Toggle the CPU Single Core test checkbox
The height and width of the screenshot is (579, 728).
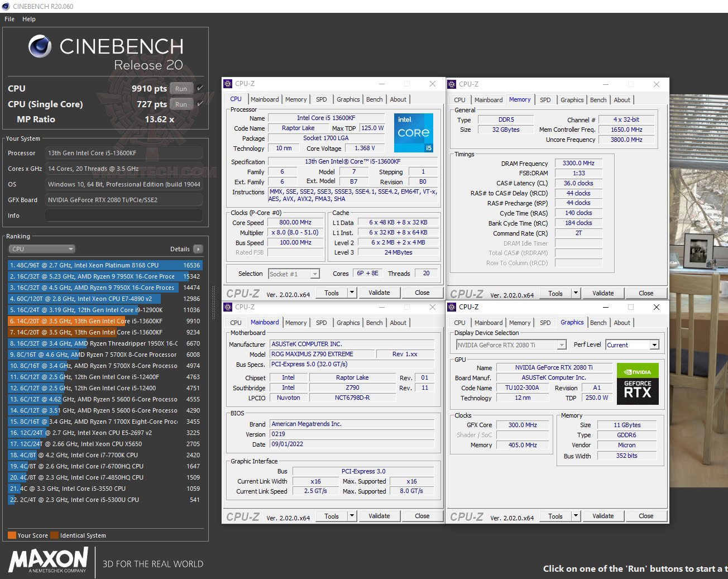point(200,104)
